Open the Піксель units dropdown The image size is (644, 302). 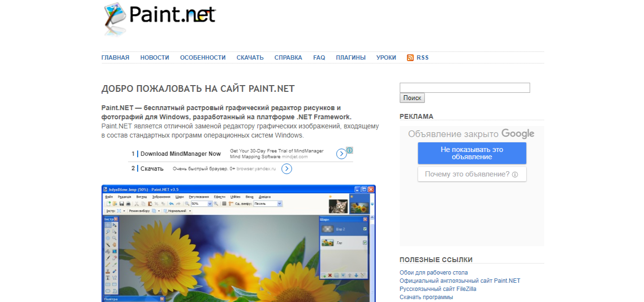[x=279, y=203]
